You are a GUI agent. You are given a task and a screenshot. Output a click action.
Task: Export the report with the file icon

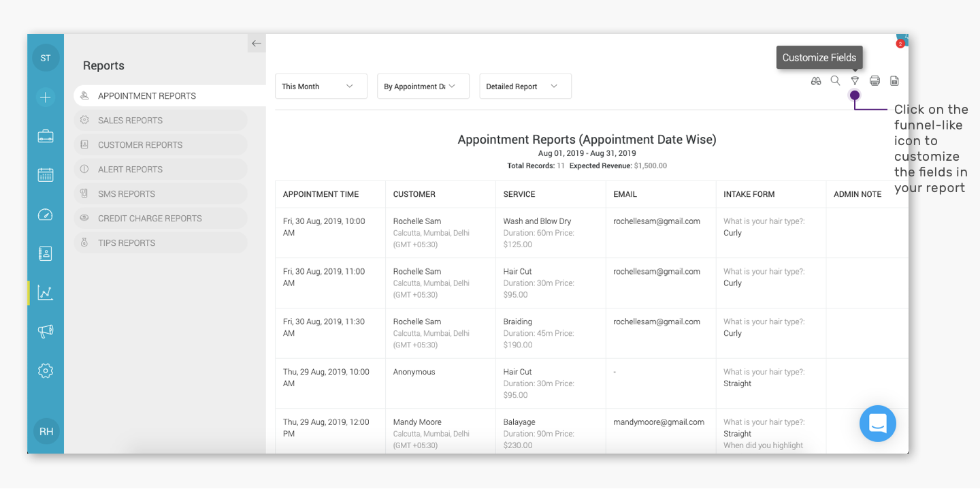coord(894,81)
